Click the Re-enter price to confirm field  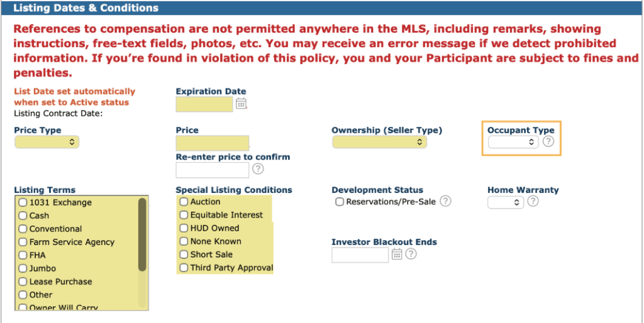click(213, 169)
